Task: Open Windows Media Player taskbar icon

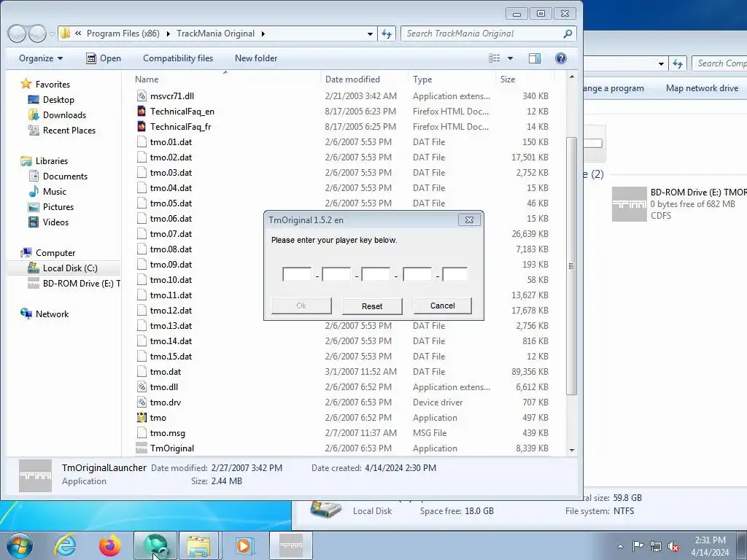Action: tap(244, 545)
